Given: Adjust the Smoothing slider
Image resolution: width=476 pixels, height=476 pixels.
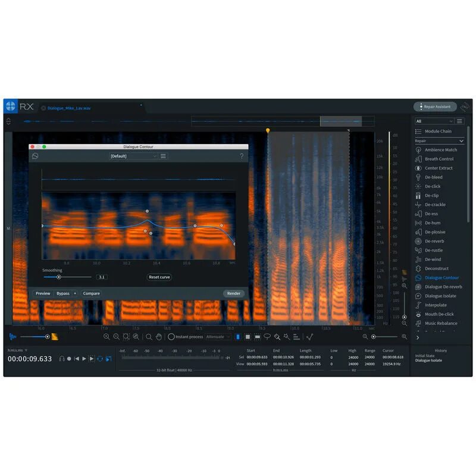Looking at the screenshot, I should click(x=59, y=277).
